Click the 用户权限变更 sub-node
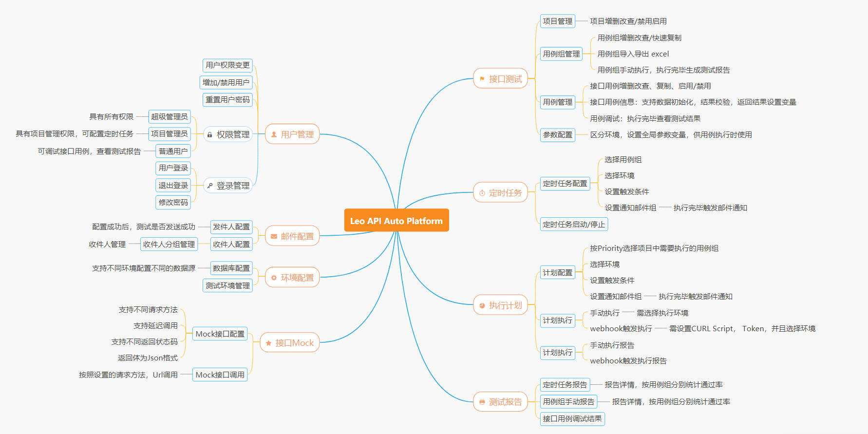 click(x=227, y=65)
